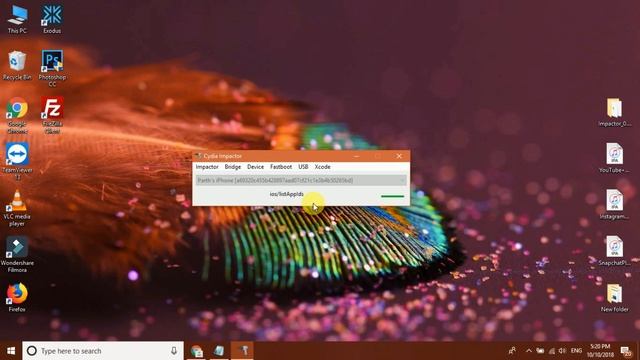Minimize the Cydia Impactor window
The height and width of the screenshot is (360, 640).
point(357,156)
